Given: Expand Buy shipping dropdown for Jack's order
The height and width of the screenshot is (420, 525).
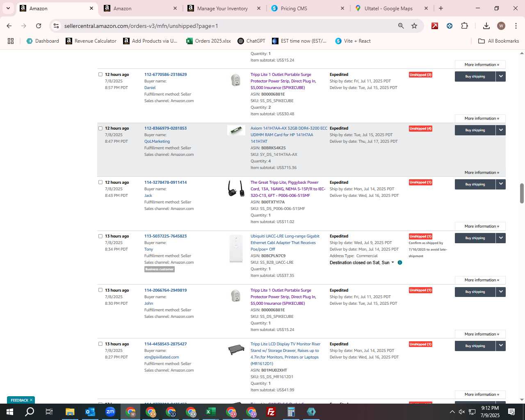Looking at the screenshot, I should 501,184.
